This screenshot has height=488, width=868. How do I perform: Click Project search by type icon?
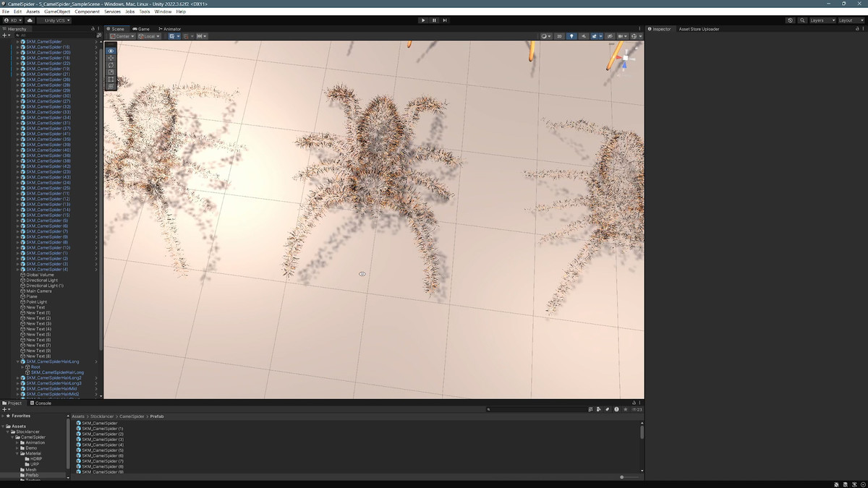[x=598, y=409]
